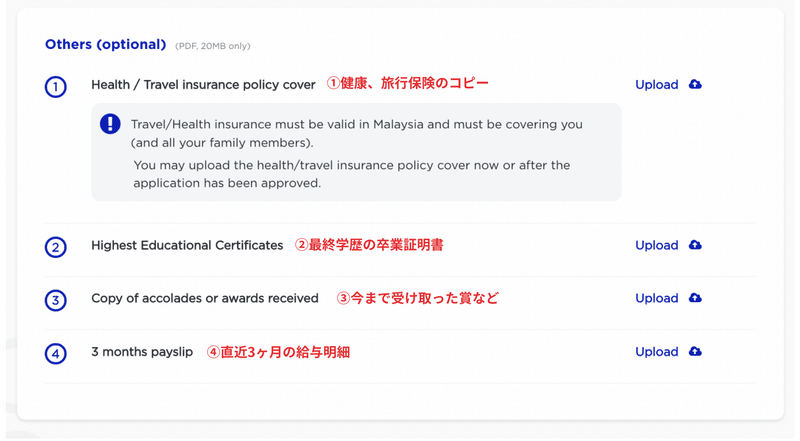This screenshot has height=441, width=800.
Task: Click the blue exclamation info icon
Action: 110,124
